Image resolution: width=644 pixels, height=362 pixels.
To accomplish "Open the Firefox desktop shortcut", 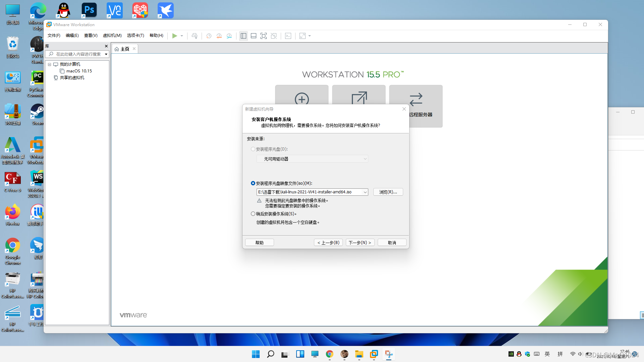I will click(12, 215).
